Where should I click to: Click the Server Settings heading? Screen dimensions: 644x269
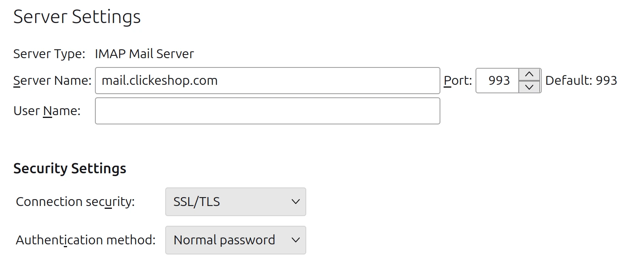pos(77,17)
